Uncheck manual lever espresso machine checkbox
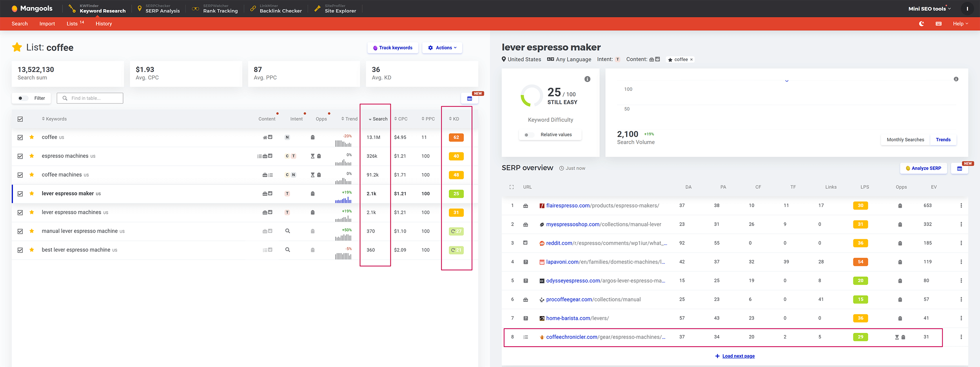 point(20,231)
